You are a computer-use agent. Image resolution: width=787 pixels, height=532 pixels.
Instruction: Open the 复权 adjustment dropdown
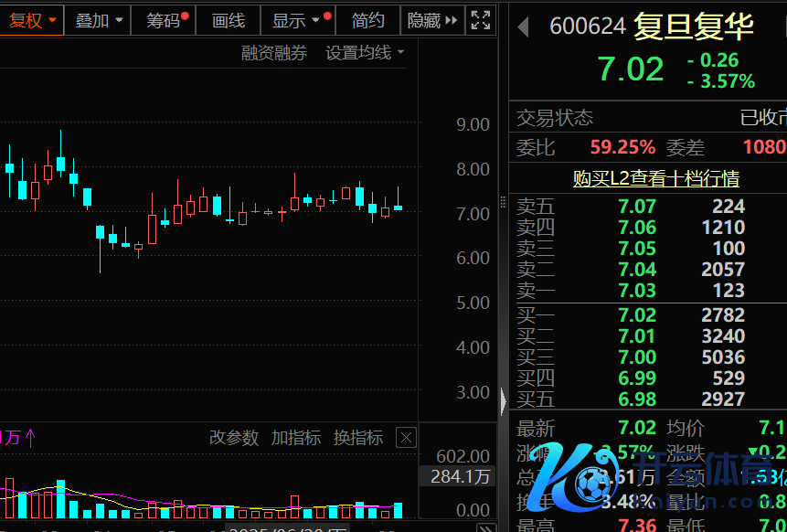point(32,20)
